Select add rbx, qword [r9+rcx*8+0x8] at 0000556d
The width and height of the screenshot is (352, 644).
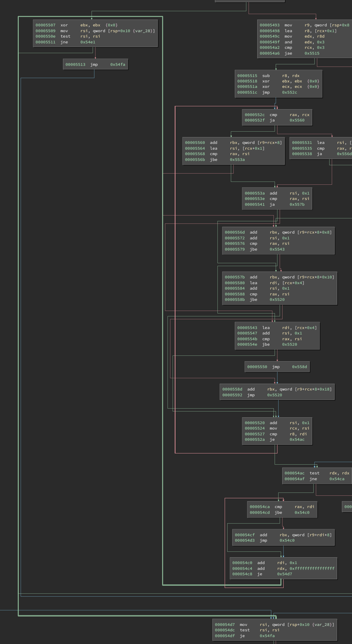(x=278, y=232)
